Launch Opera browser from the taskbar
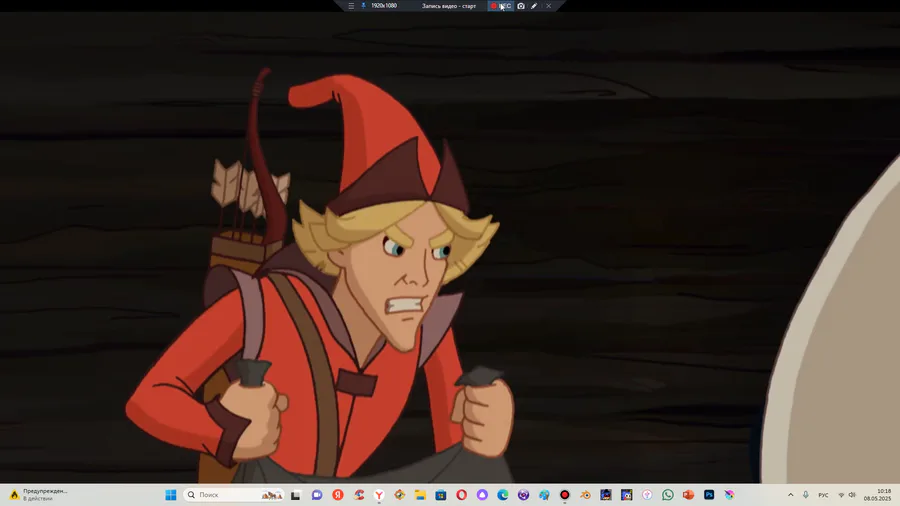This screenshot has height=506, width=900. coord(461,495)
